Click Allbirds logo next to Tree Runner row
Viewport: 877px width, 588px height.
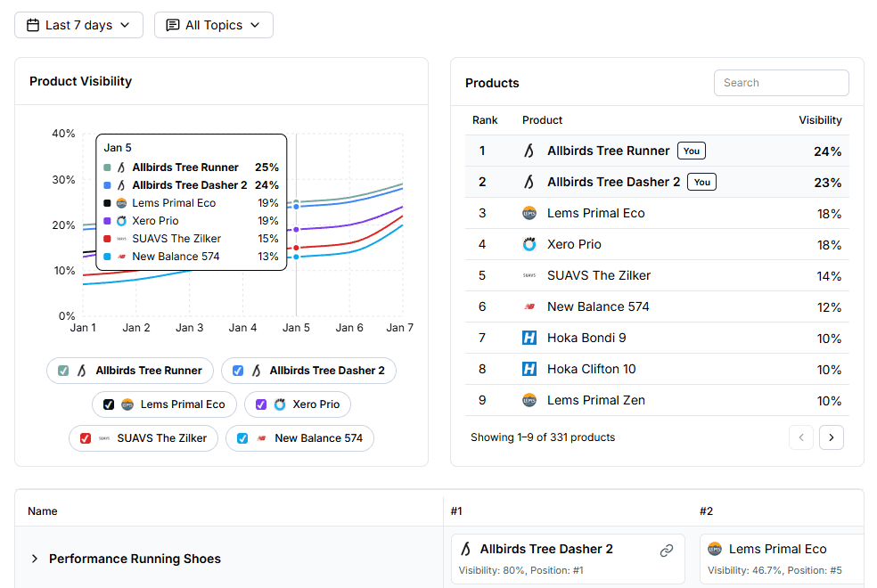point(529,151)
